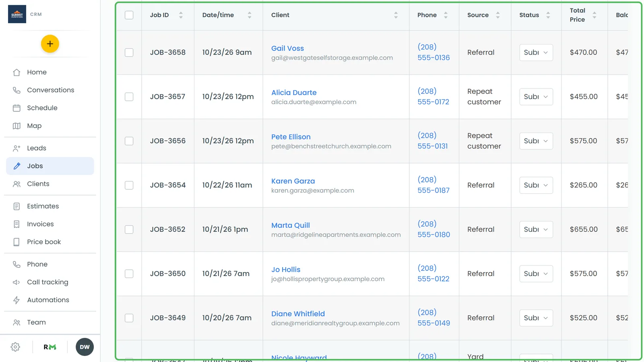The width and height of the screenshot is (644, 362).
Task: Go to Home in sidebar
Action: pyautogui.click(x=50, y=72)
